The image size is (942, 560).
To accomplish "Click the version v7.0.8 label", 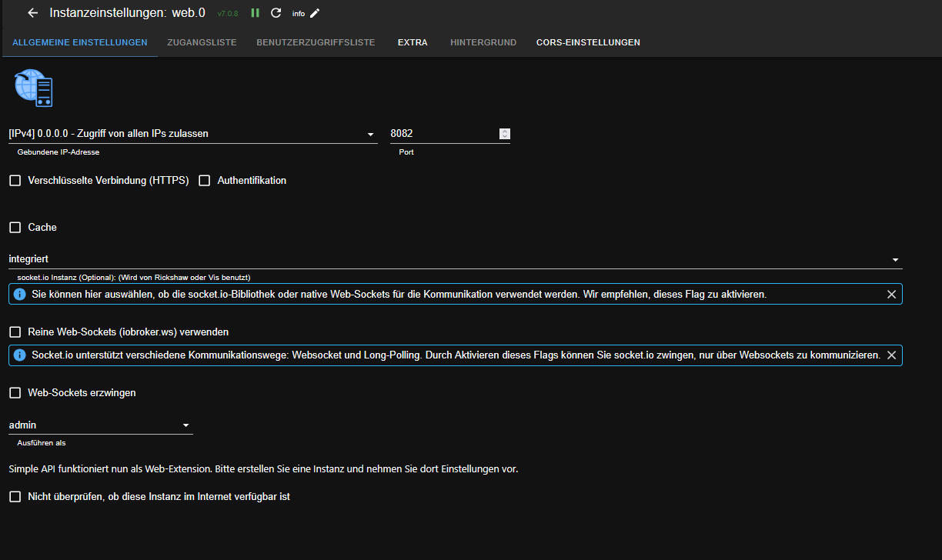I will 228,14.
